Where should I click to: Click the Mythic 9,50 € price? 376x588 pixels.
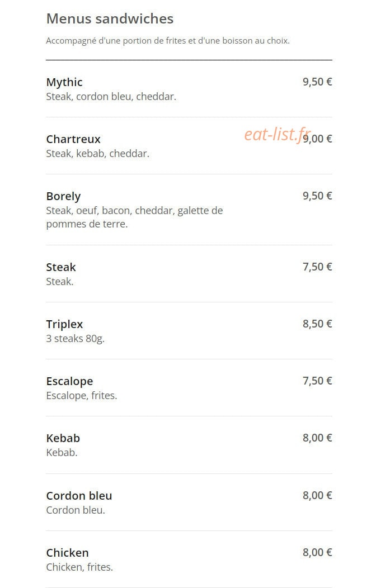[317, 82]
